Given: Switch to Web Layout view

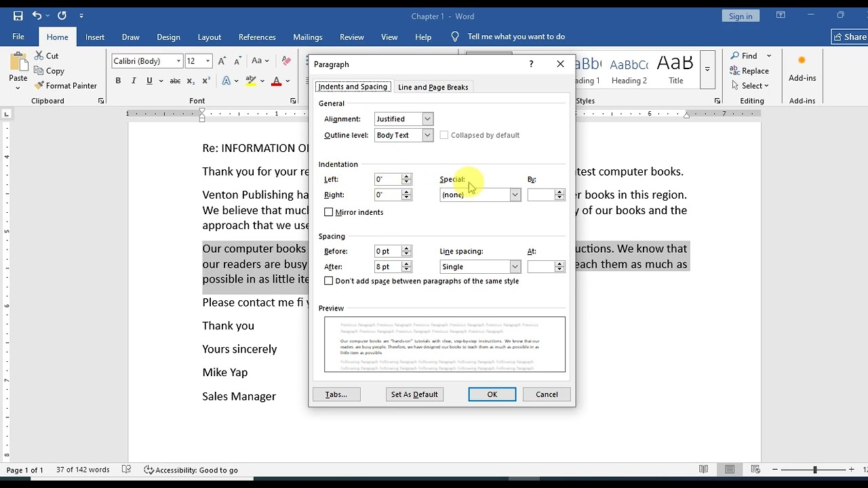Looking at the screenshot, I should click(x=755, y=470).
